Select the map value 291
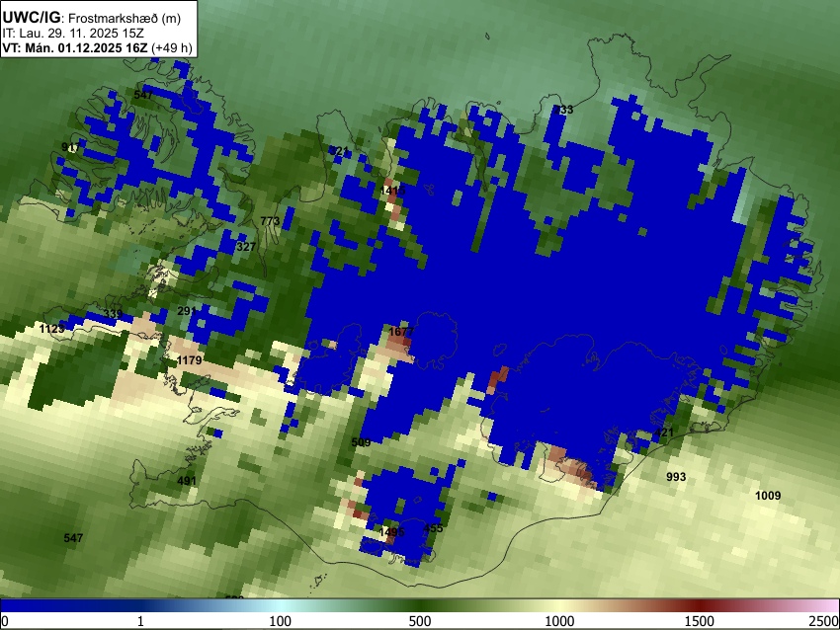The width and height of the screenshot is (840, 630). click(187, 311)
